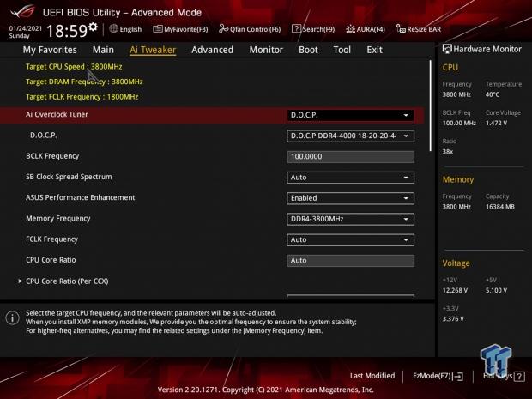Click the SB Clock Spread Spectrum label

(x=69, y=177)
